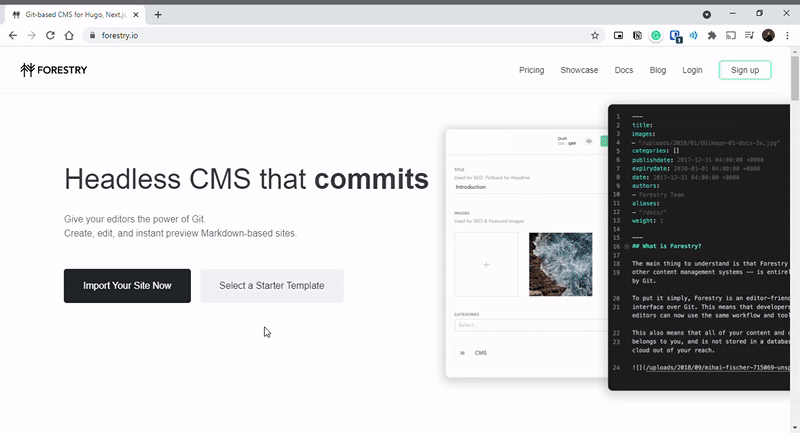Viewport: 800px width, 433px height.
Task: Open the Showcase page
Action: (x=579, y=70)
